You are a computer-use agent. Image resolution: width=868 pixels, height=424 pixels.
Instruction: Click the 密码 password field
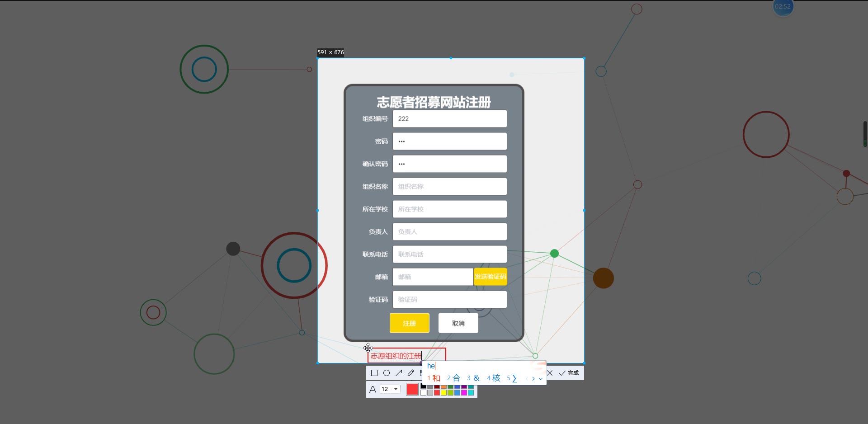click(x=450, y=141)
